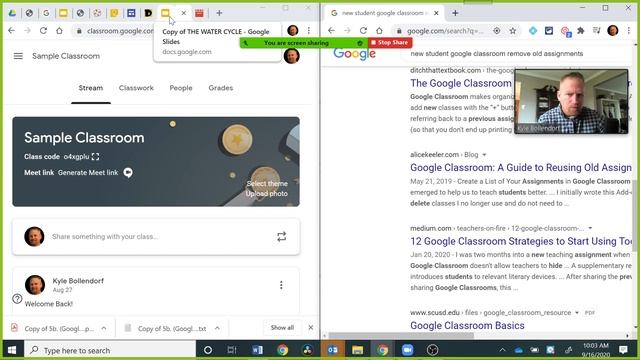
Task: Click the blue diamond extension icon
Action: click(533, 31)
